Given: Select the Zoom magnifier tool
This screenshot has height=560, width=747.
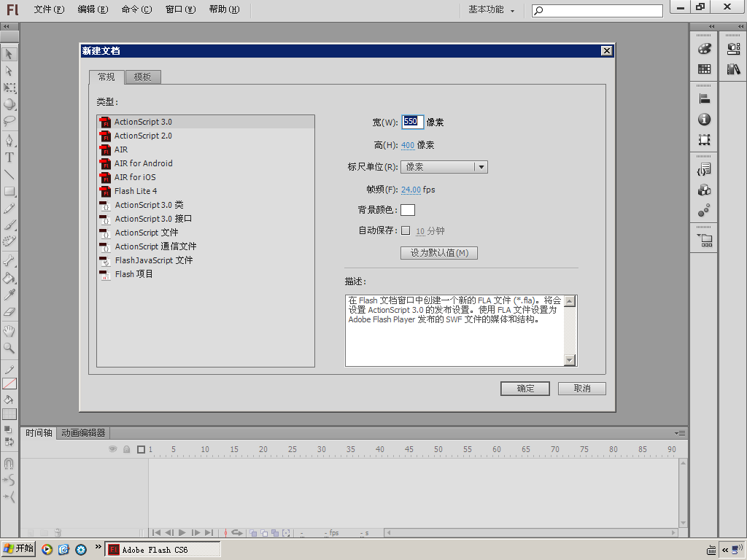Looking at the screenshot, I should point(9,348).
